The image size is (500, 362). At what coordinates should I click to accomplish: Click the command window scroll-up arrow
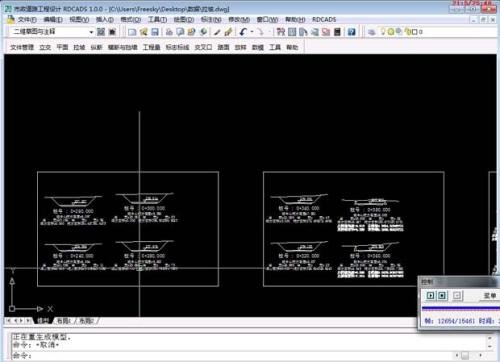pos(490,338)
